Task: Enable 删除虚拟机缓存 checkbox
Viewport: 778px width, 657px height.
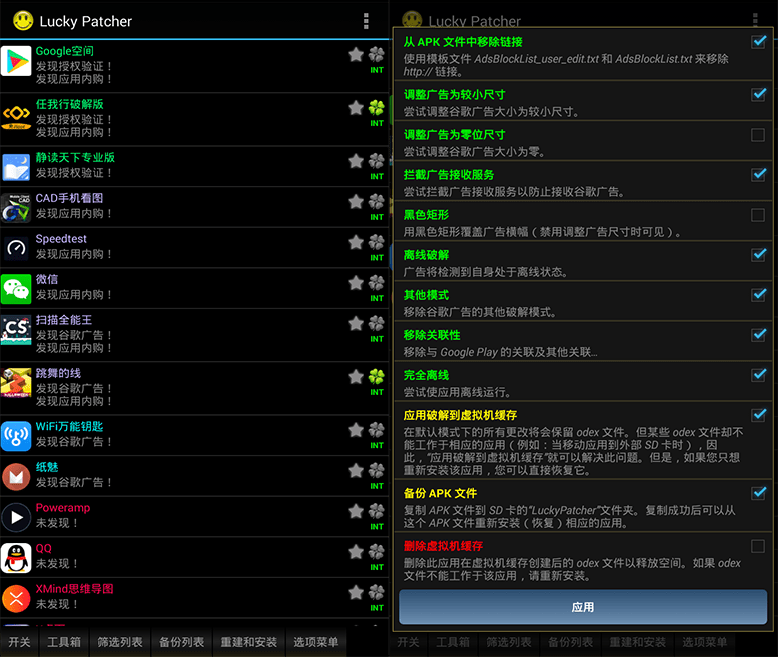Action: pyautogui.click(x=758, y=546)
